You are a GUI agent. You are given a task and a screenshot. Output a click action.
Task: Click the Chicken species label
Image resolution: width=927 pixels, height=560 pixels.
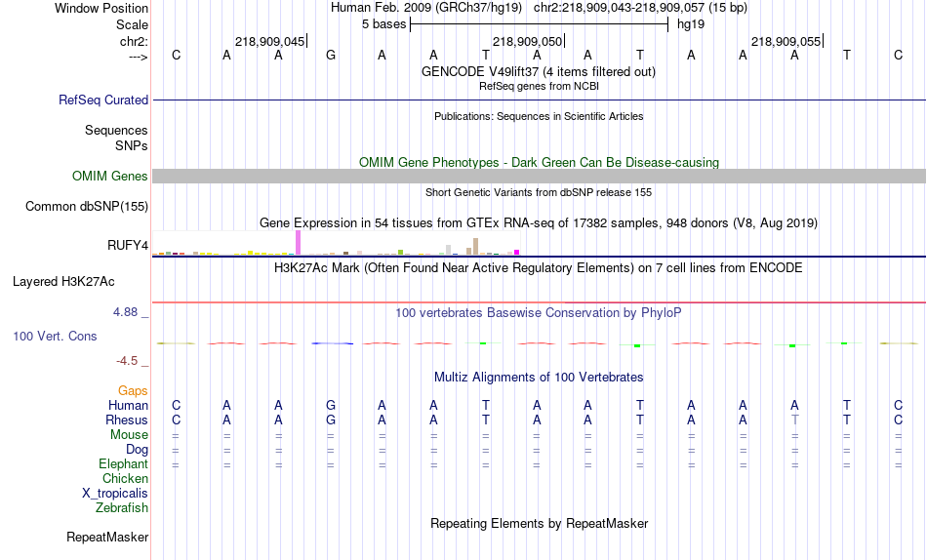tap(125, 478)
